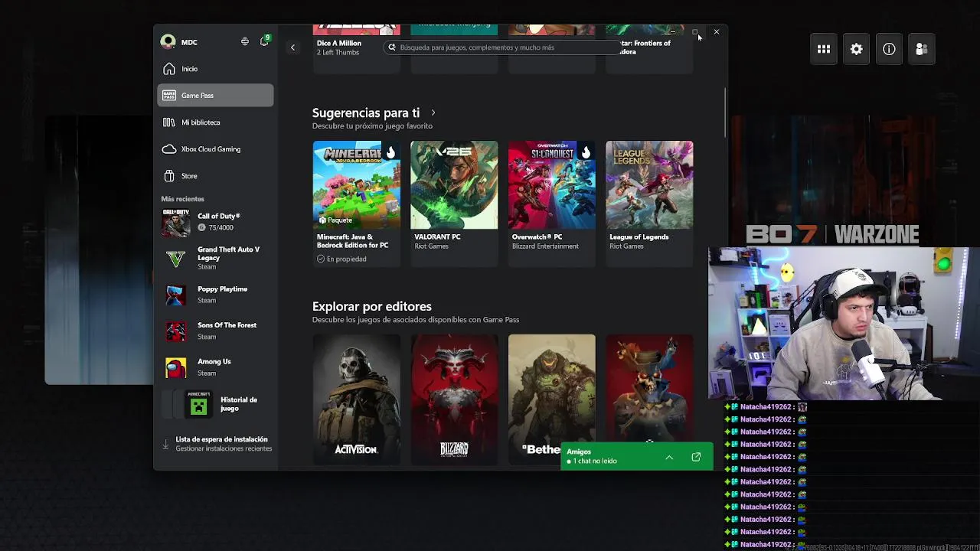Expand Sugerencias para ti with chevron
This screenshot has width=980, height=551.
pos(433,112)
